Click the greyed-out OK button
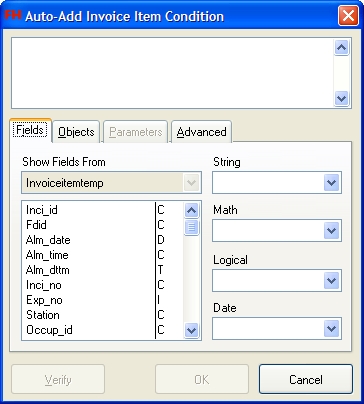 [202, 379]
